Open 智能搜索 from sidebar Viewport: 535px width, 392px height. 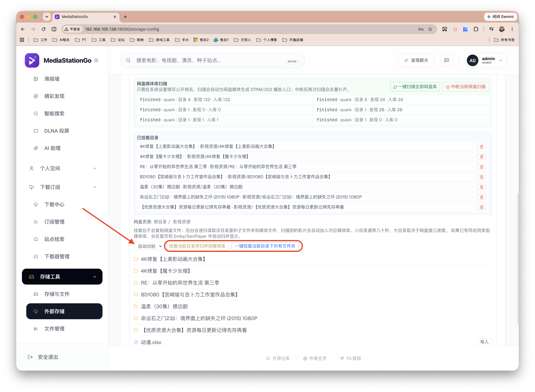(54, 114)
